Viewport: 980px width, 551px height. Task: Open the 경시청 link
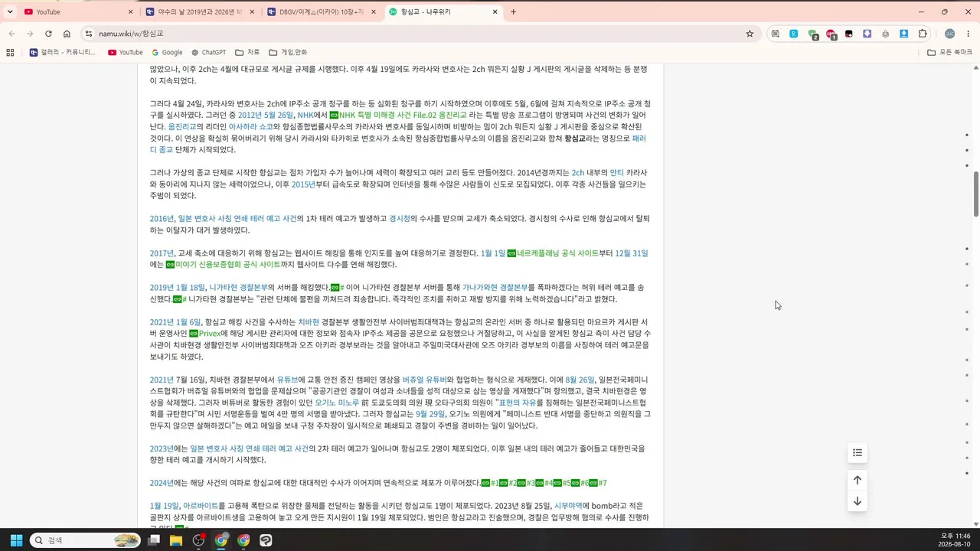tap(400, 218)
